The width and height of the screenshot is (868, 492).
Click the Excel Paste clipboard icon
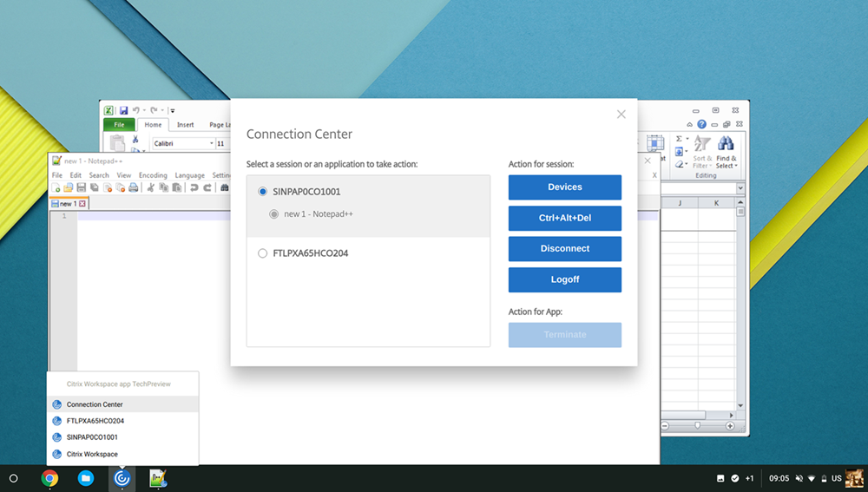pyautogui.click(x=117, y=143)
